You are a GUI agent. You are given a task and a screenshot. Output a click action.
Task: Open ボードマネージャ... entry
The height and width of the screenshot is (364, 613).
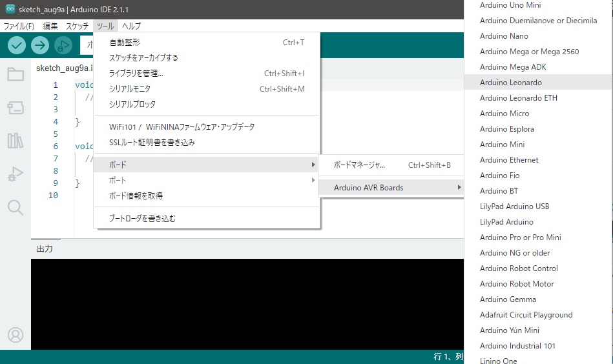coord(391,165)
